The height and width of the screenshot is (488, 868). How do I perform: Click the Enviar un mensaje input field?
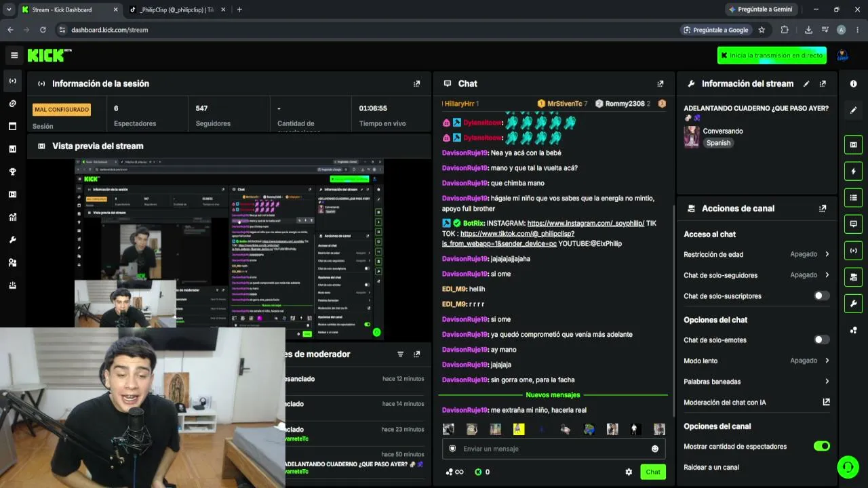click(553, 449)
